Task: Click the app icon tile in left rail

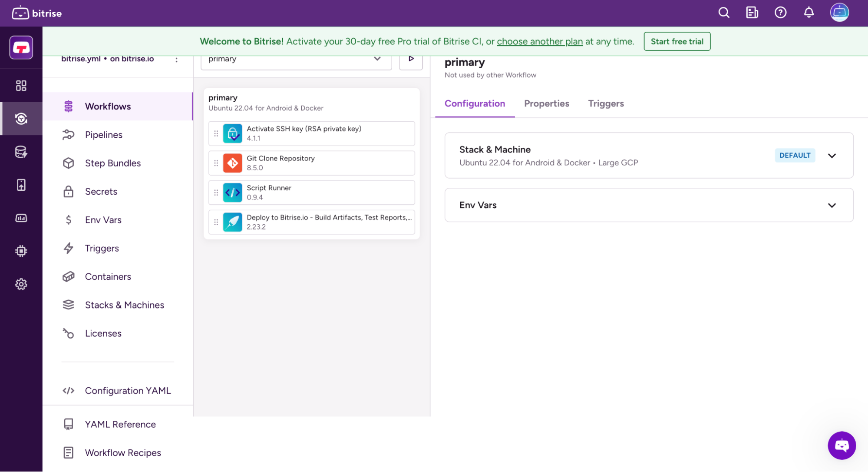Action: tap(21, 47)
